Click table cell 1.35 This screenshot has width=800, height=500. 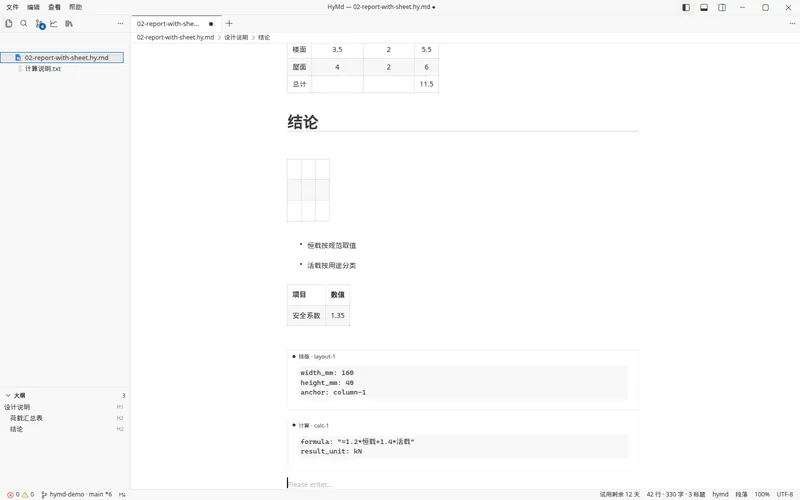coord(338,315)
